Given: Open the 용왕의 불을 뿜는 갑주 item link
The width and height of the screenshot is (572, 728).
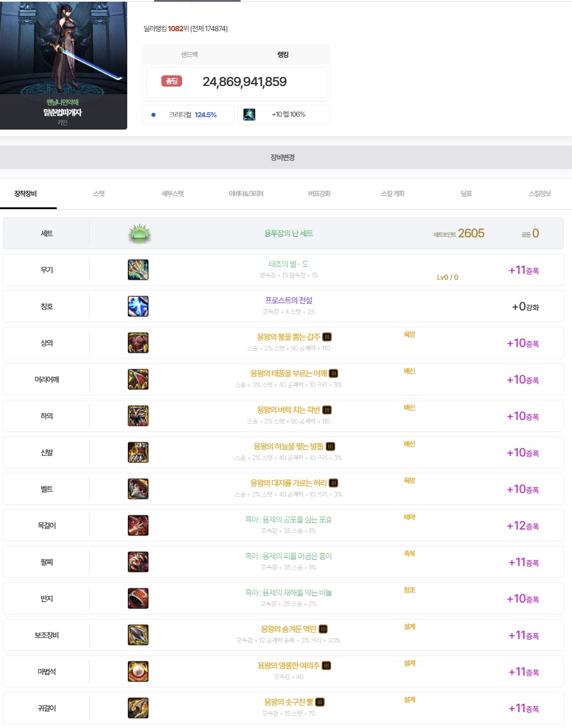Looking at the screenshot, I should [288, 337].
